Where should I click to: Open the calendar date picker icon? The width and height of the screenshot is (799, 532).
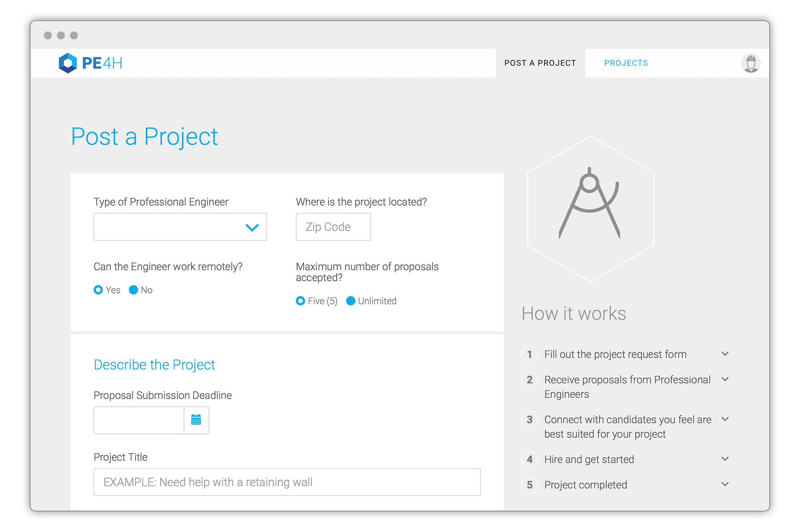(x=196, y=420)
